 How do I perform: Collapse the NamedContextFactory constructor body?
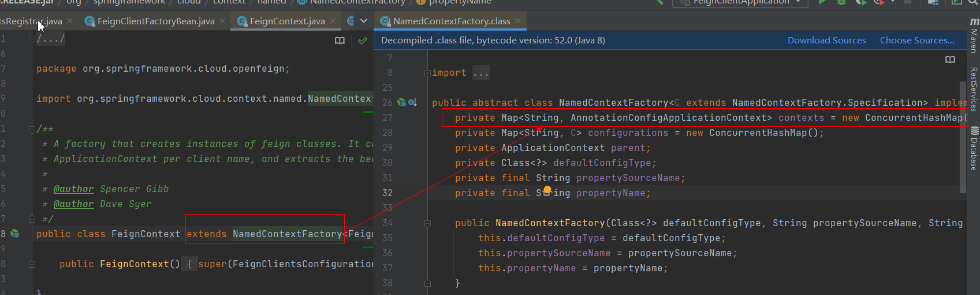point(427,223)
